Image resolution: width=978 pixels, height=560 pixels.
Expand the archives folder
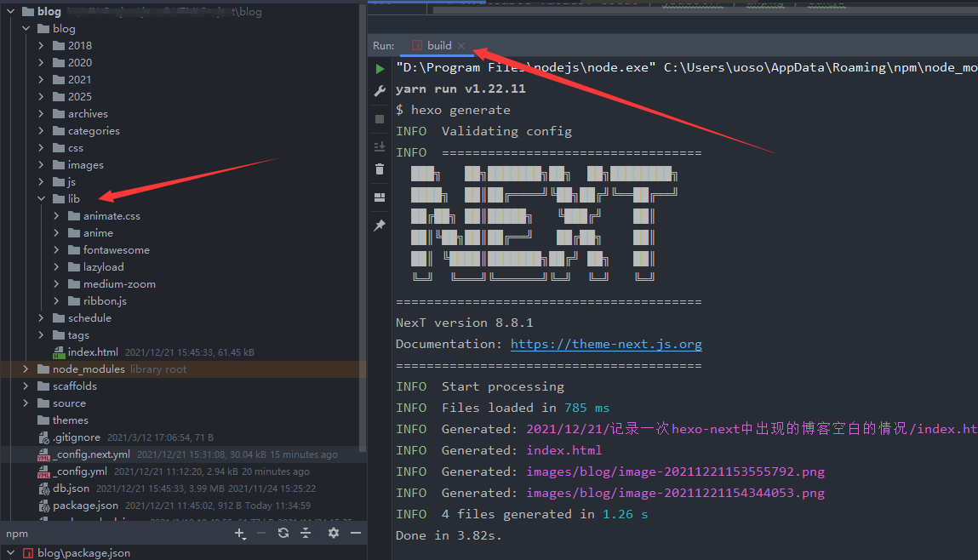(41, 114)
